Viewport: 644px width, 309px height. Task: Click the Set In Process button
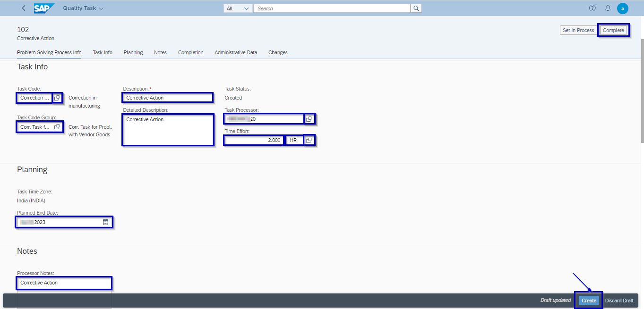(x=578, y=30)
